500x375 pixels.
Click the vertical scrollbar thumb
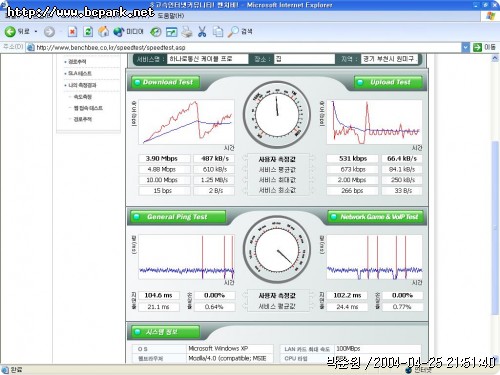[495, 228]
